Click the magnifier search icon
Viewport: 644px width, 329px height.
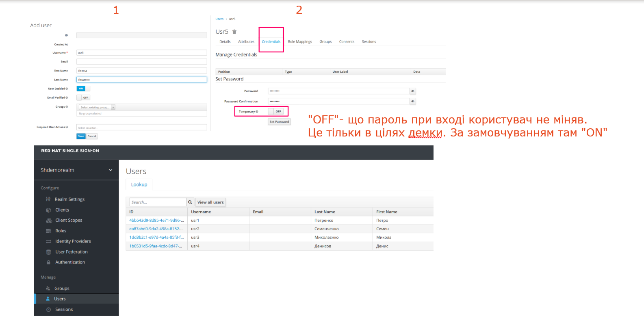pos(190,202)
